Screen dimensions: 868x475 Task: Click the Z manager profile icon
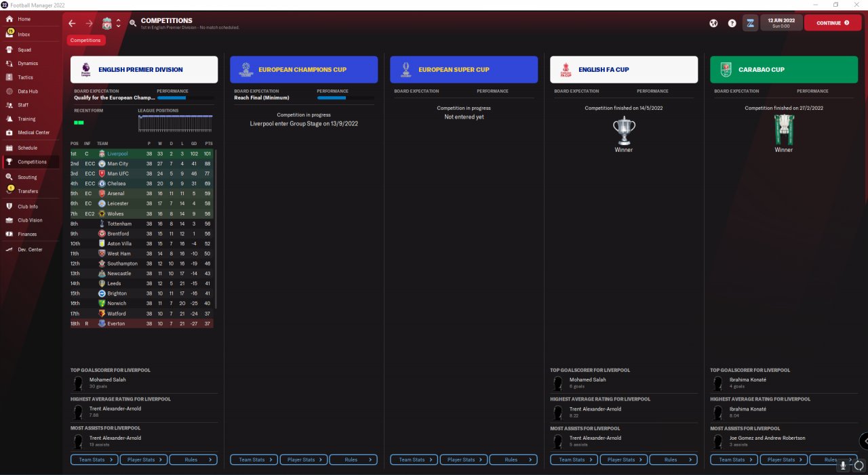[x=750, y=23]
